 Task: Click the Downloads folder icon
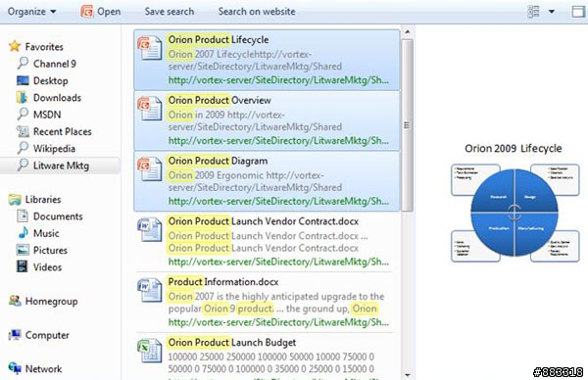click(x=22, y=97)
